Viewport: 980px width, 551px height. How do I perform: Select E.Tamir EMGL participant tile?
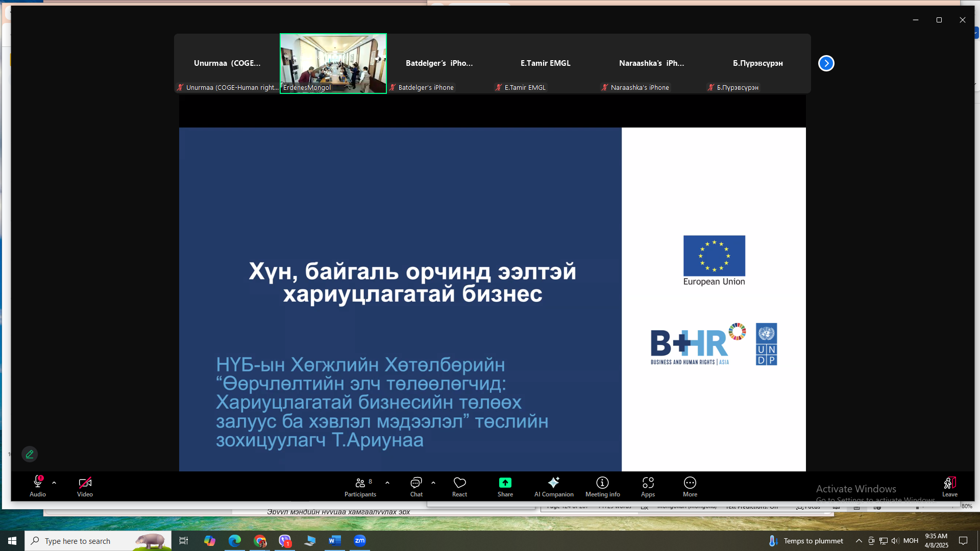tap(545, 63)
